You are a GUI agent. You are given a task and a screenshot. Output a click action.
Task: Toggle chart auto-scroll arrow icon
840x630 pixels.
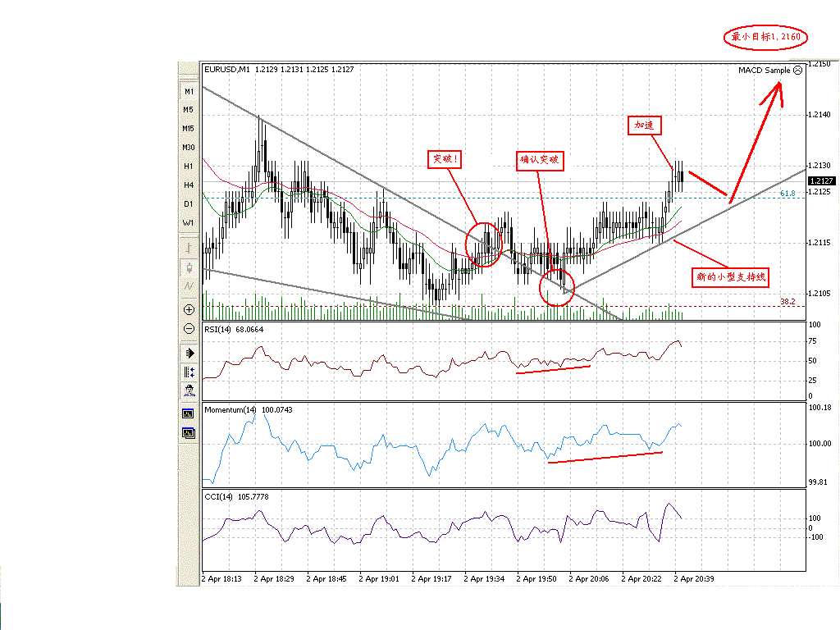tap(189, 353)
